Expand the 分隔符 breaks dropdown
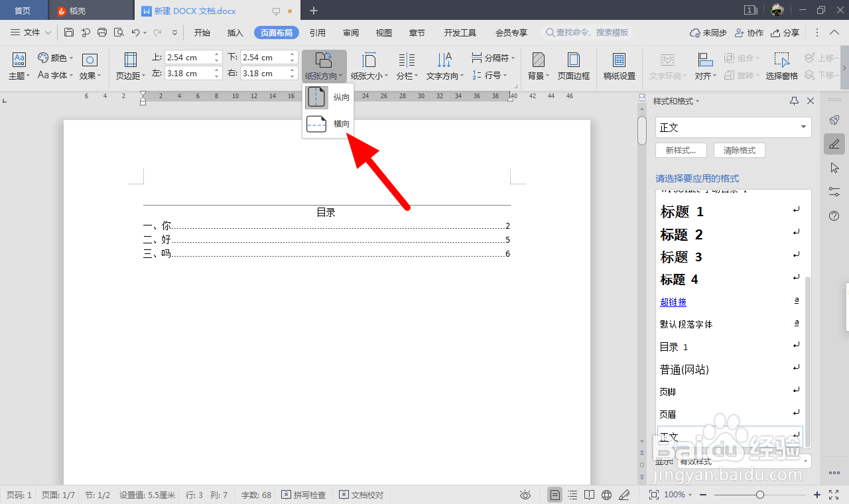The image size is (849, 504). [513, 58]
